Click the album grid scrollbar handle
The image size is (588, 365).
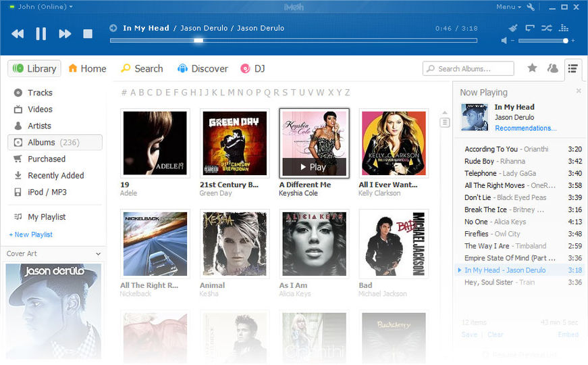pos(445,122)
